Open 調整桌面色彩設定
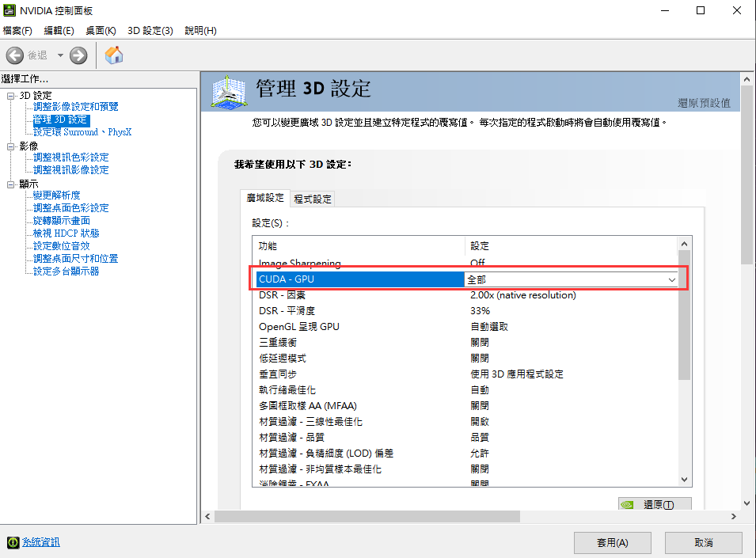Viewport: 756px width, 558px height. [71, 208]
